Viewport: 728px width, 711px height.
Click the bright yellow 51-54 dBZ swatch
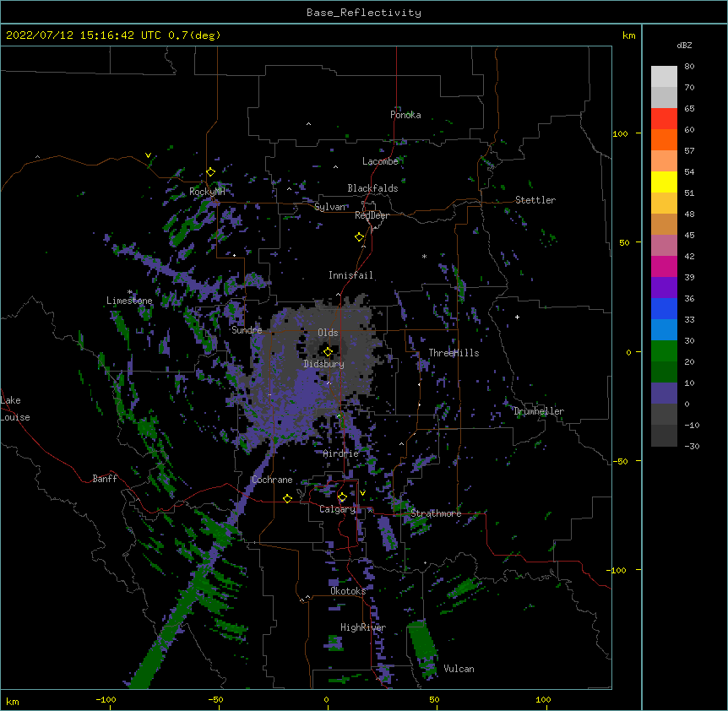(x=664, y=182)
